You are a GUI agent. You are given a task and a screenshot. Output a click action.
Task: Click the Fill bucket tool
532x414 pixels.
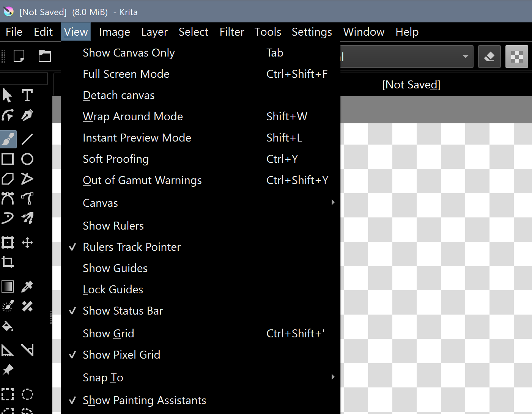[8, 326]
